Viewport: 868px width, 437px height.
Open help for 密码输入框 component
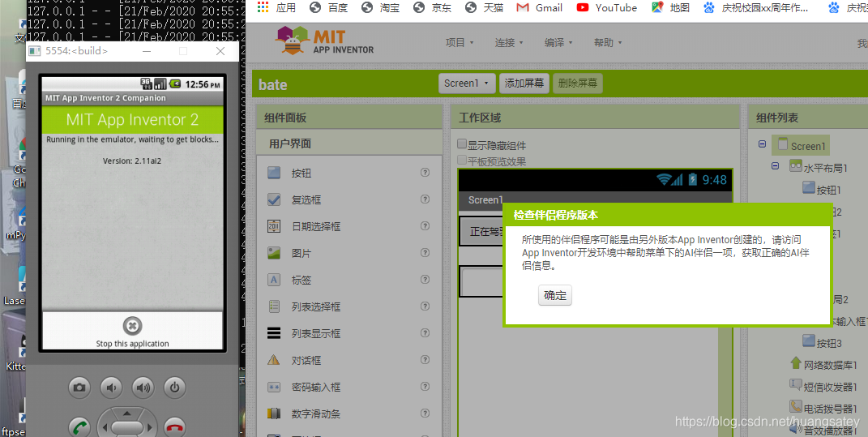(x=425, y=387)
